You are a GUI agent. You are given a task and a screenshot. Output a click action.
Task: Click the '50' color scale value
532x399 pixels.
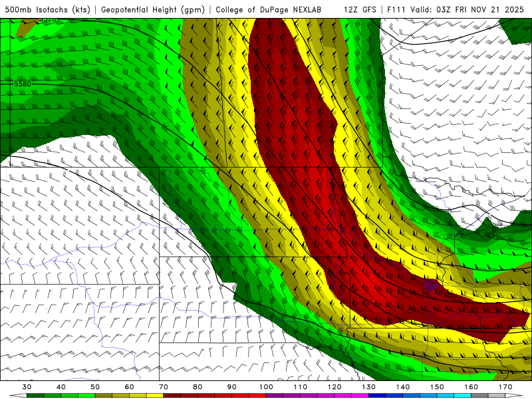pos(95,387)
